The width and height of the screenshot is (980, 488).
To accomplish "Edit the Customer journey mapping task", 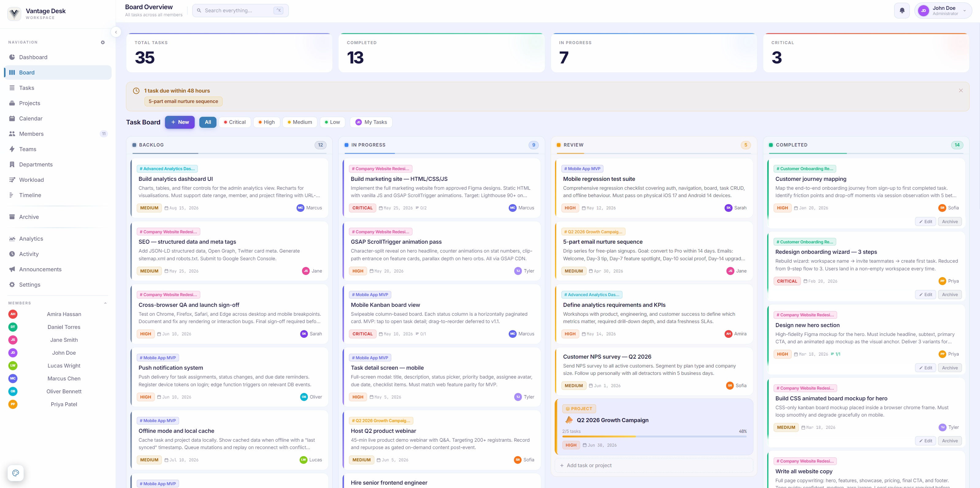I will click(926, 222).
